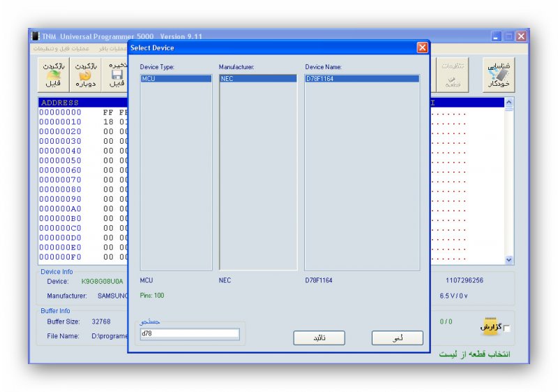Click the 6.5 V / 0 v voltage text
558x392 pixels.
click(453, 296)
